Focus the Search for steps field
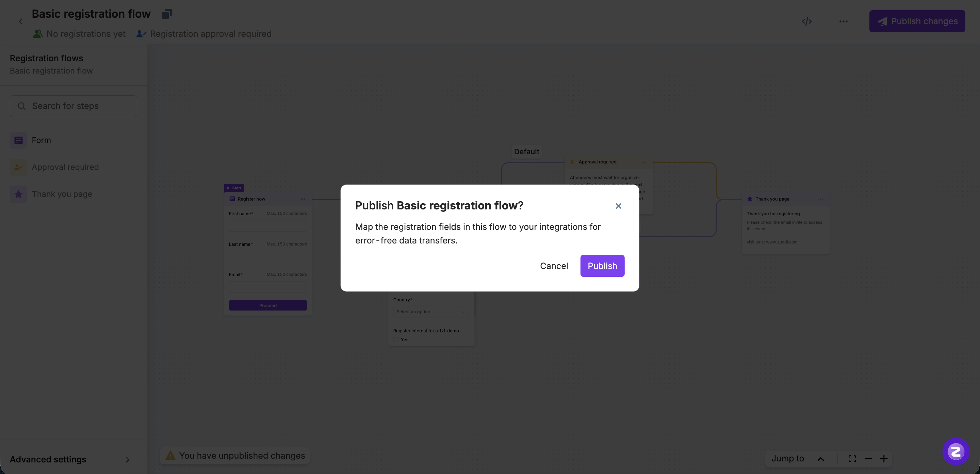 pos(73,106)
